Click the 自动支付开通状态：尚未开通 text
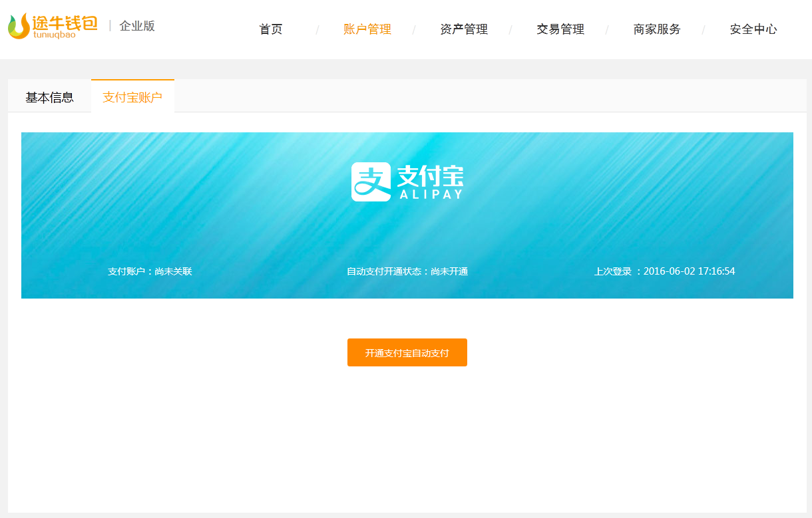The height and width of the screenshot is (518, 812). 407,271
